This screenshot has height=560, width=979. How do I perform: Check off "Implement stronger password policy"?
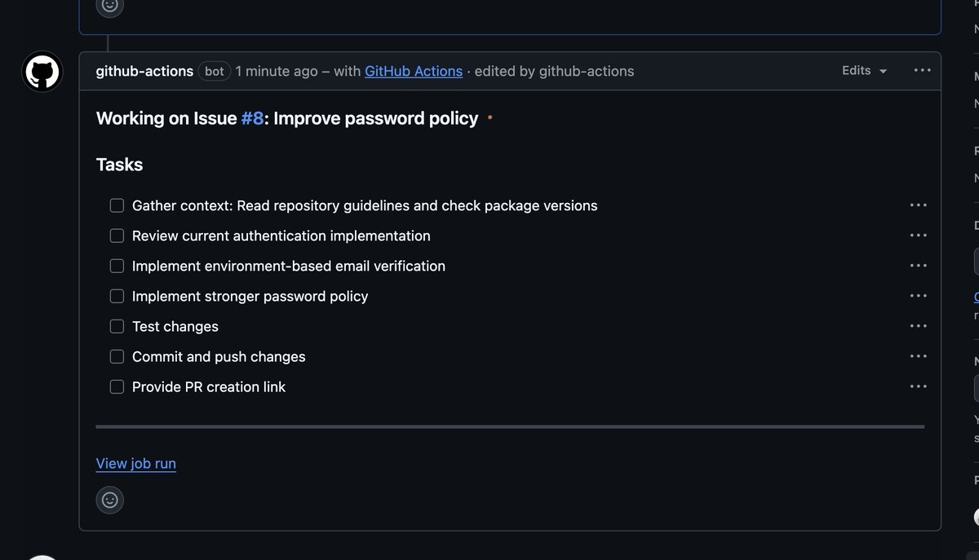(117, 295)
